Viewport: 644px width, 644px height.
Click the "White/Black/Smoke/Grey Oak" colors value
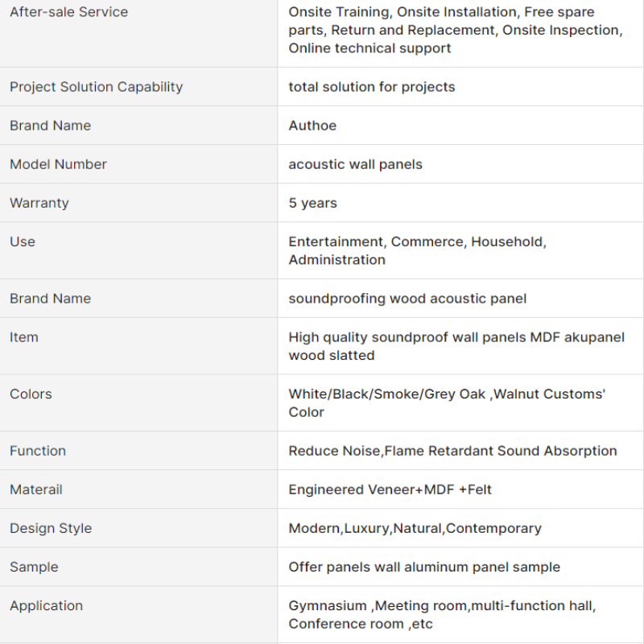pyautogui.click(x=387, y=394)
